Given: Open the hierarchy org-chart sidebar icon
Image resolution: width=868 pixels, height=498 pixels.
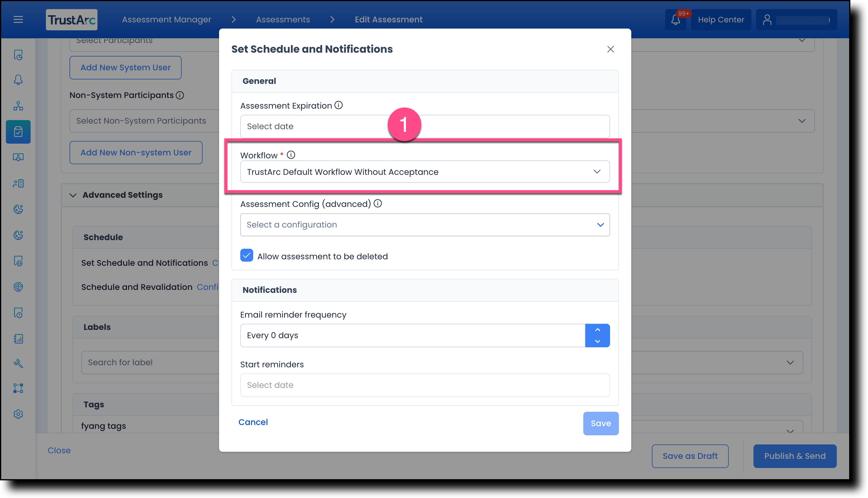Looking at the screenshot, I should [18, 106].
